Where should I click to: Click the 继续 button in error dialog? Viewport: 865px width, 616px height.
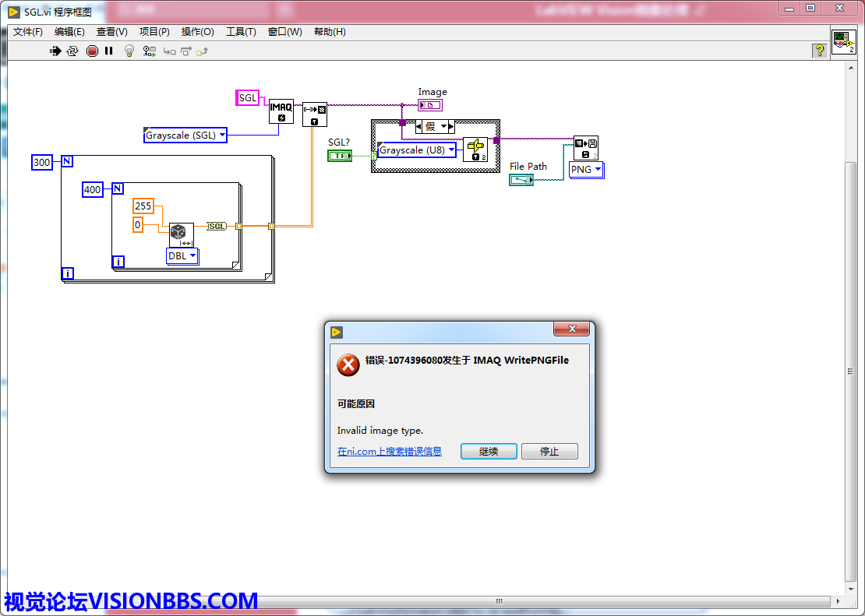click(x=489, y=452)
